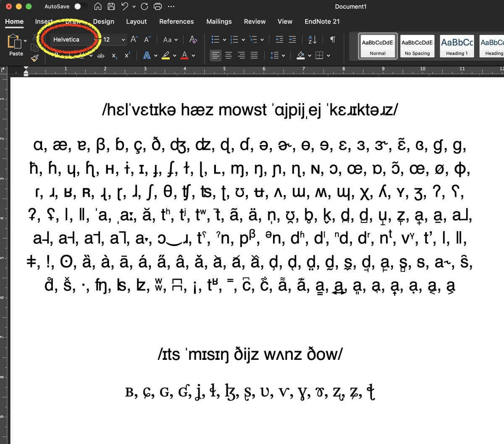Insert a multilevel list
The image size is (504, 444).
[x=253, y=39]
